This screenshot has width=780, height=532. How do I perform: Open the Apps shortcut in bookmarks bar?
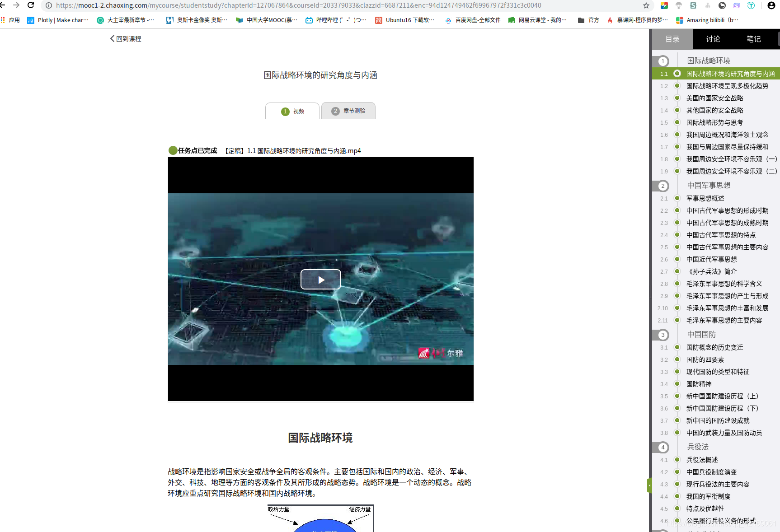pyautogui.click(x=10, y=20)
